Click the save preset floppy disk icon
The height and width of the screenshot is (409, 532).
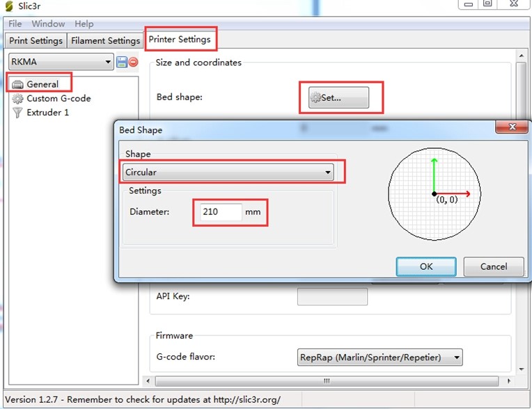click(122, 63)
